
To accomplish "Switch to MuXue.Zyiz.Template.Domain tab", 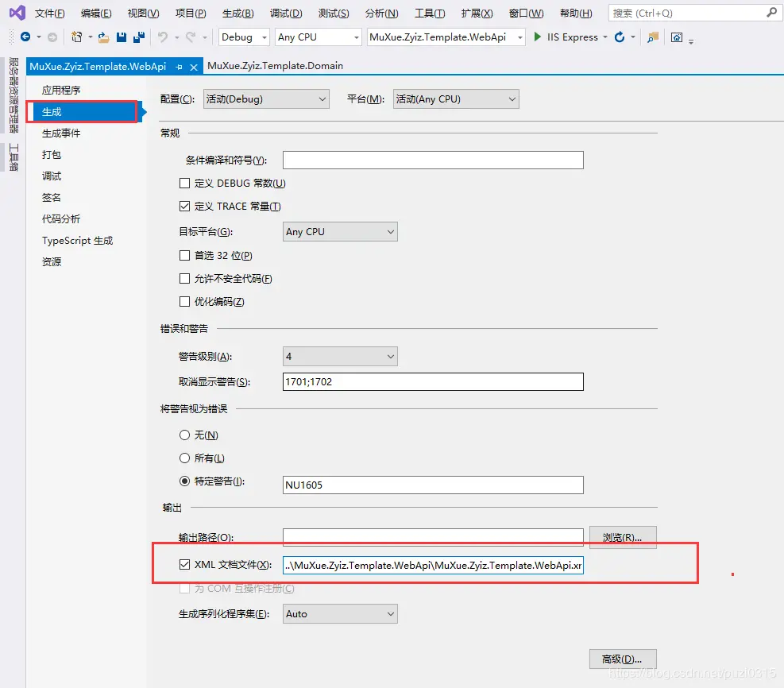I will [x=275, y=65].
